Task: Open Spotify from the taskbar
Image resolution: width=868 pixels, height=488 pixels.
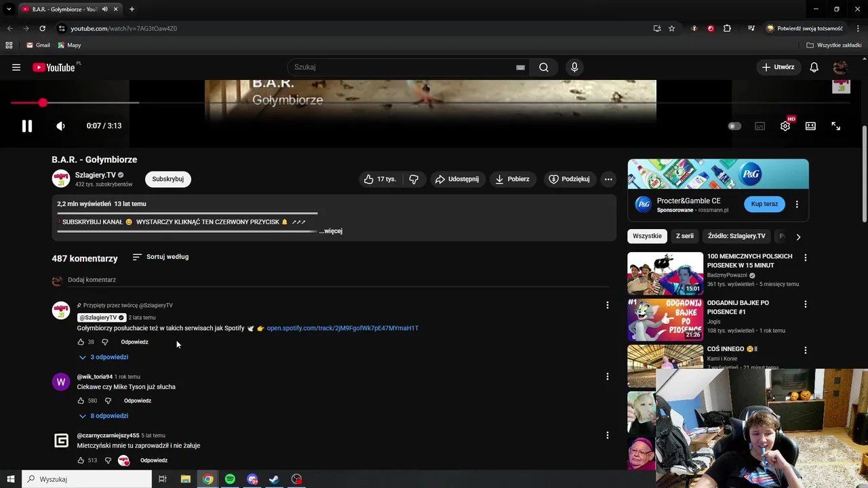Action: [231, 479]
